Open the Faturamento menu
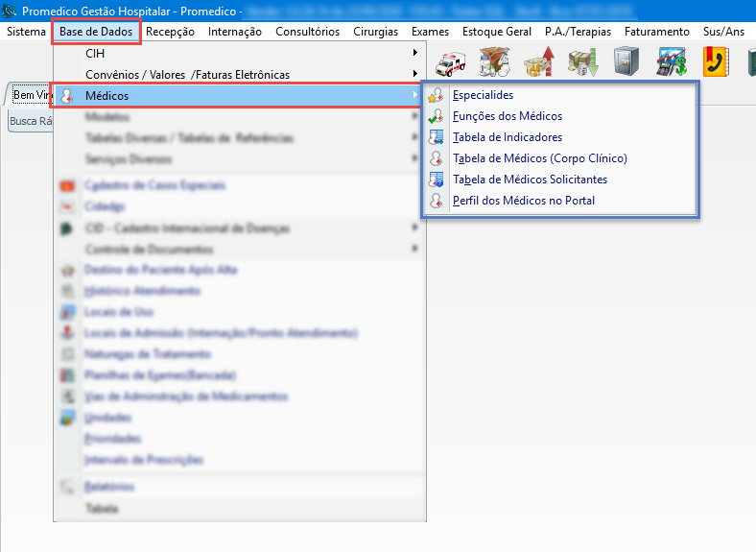The image size is (756, 552). tap(656, 32)
